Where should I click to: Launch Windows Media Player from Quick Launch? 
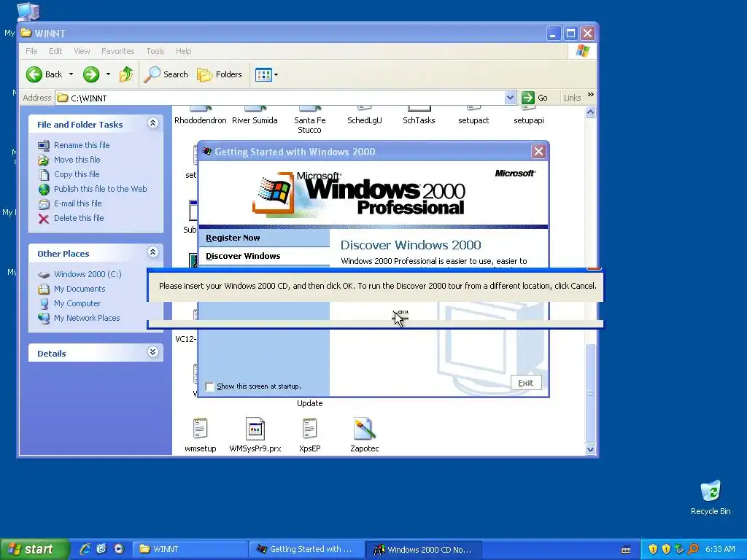click(119, 549)
